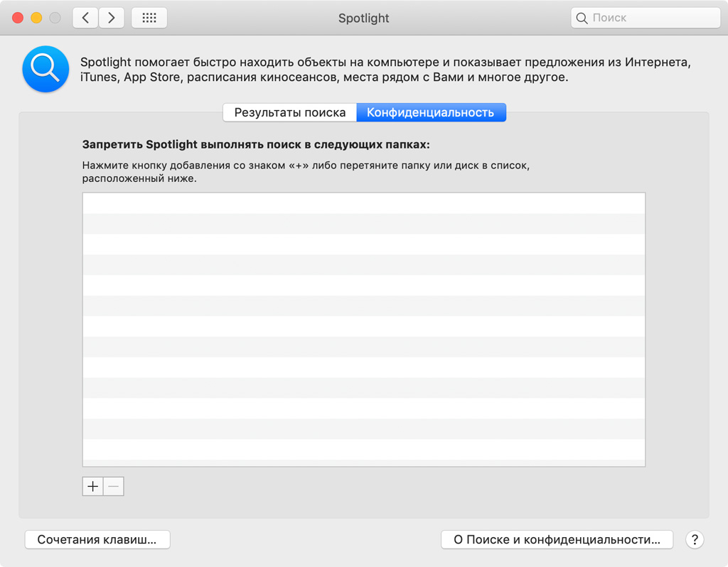Click the excluded folders list area

(364, 330)
